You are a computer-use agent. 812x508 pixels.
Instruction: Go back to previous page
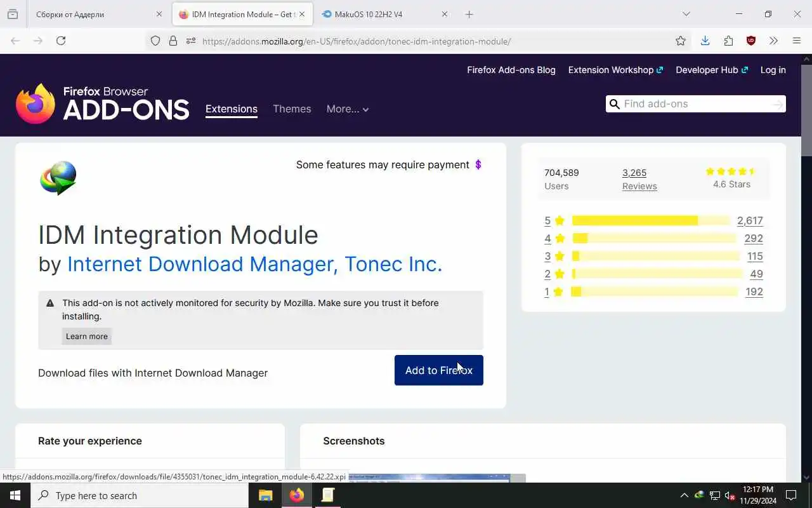pyautogui.click(x=15, y=41)
